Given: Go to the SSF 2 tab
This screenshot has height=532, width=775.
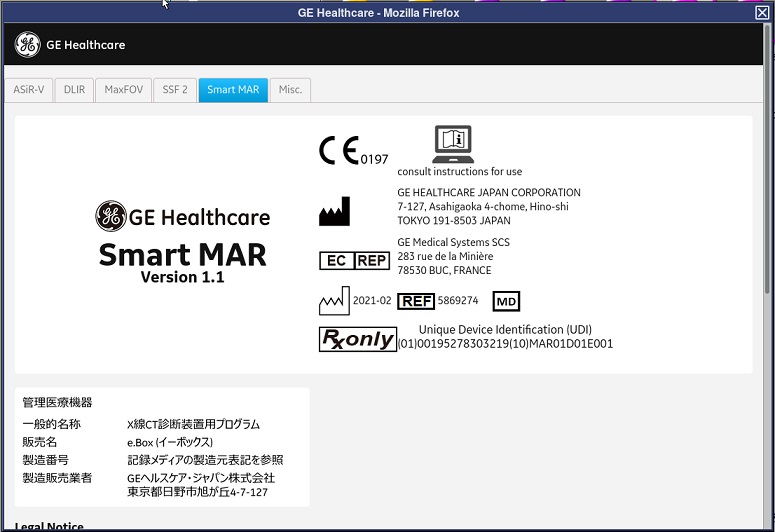Looking at the screenshot, I should pyautogui.click(x=175, y=90).
